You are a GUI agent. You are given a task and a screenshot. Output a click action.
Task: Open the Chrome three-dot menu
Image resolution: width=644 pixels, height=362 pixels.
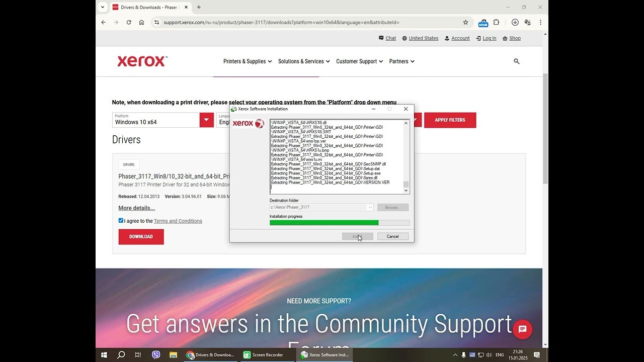point(540,22)
